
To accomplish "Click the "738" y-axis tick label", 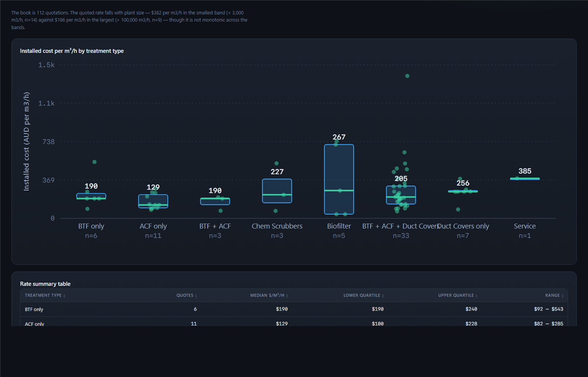I will click(48, 142).
